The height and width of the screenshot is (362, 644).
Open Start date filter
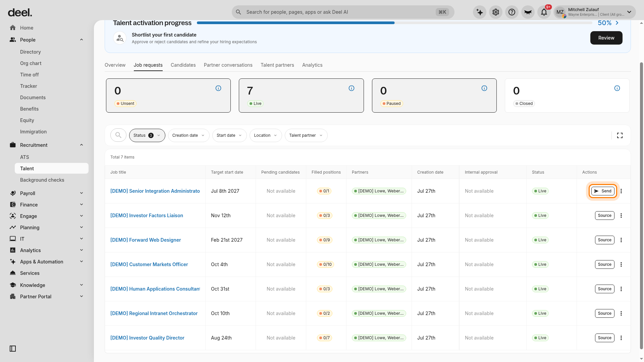click(x=229, y=135)
